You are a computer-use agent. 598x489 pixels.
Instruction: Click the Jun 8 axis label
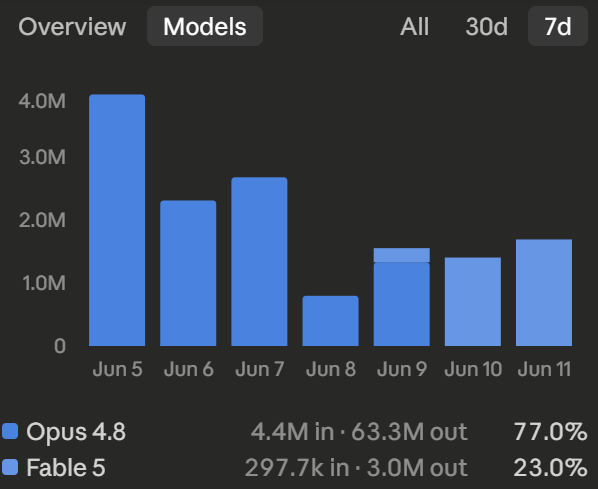331,369
